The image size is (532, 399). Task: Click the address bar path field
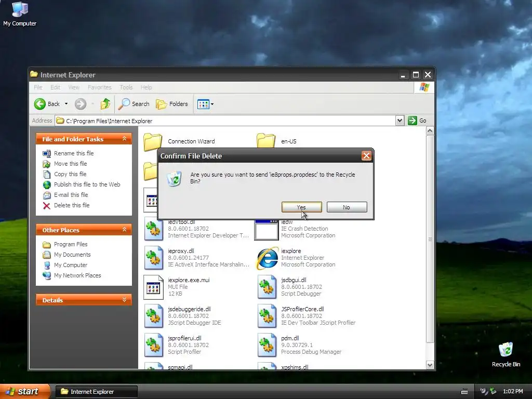click(225, 121)
